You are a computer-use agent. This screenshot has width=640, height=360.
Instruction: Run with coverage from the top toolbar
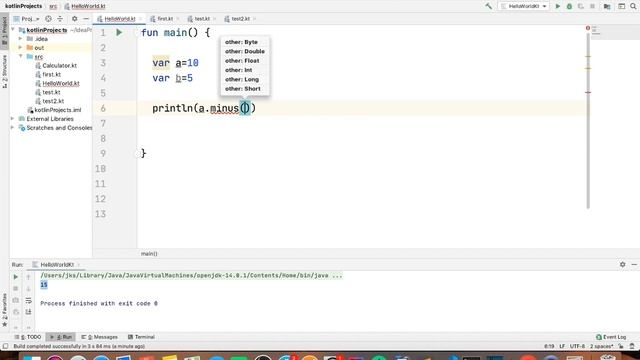point(580,6)
